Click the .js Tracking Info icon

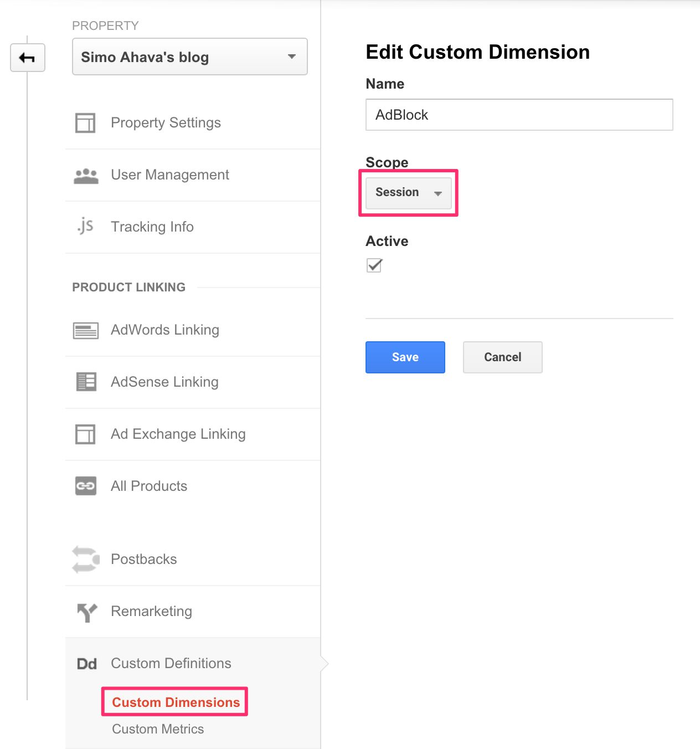[x=85, y=226]
